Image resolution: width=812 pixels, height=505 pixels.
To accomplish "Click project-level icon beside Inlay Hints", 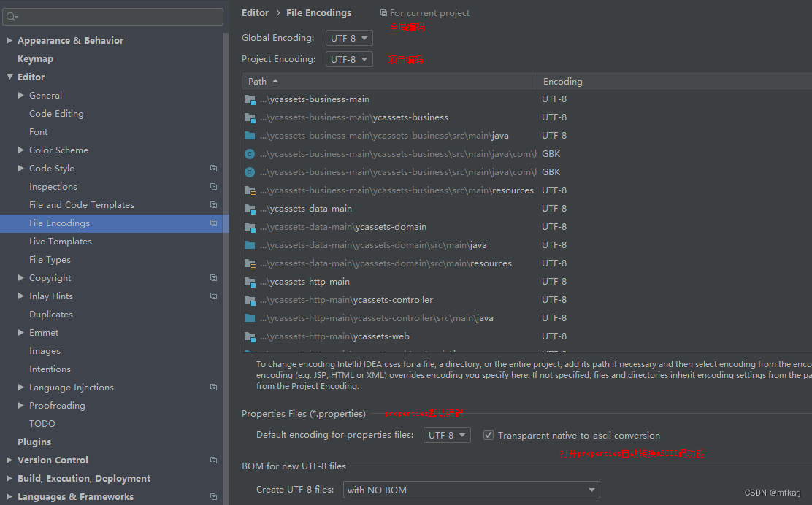I will click(213, 296).
